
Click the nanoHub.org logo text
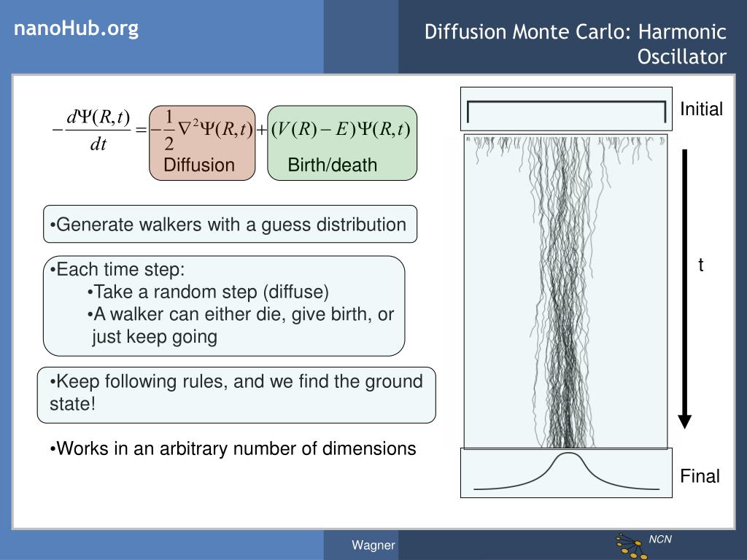(76, 29)
